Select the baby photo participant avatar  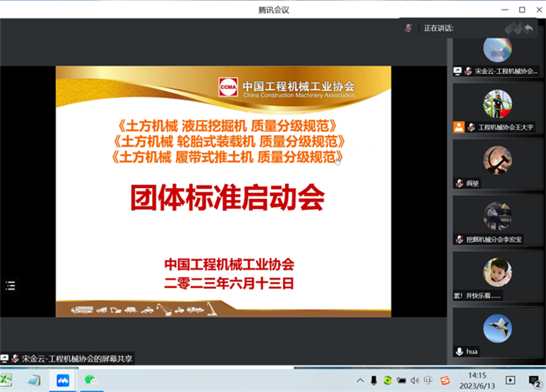497,272
